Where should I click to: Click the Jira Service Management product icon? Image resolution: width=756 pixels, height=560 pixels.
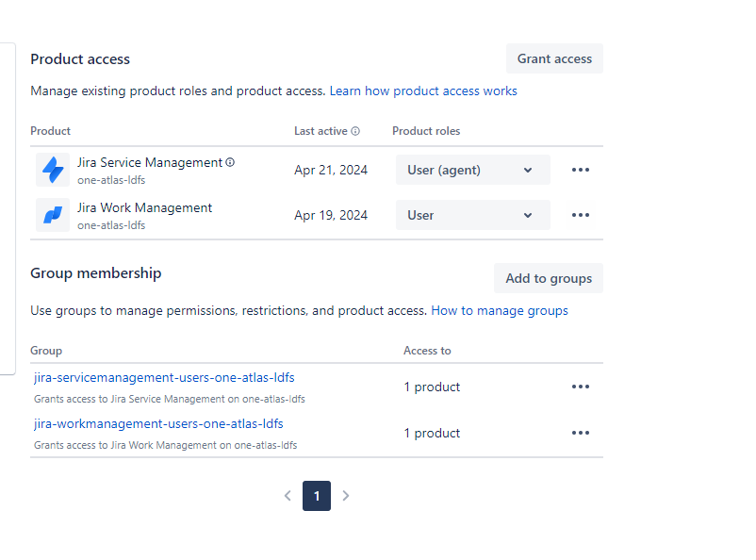pos(53,170)
